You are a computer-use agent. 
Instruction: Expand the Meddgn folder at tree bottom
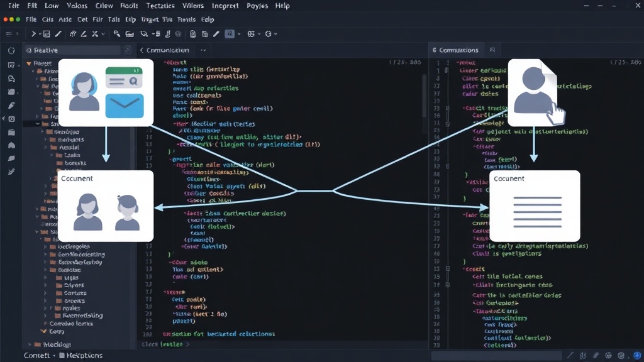coord(30,344)
